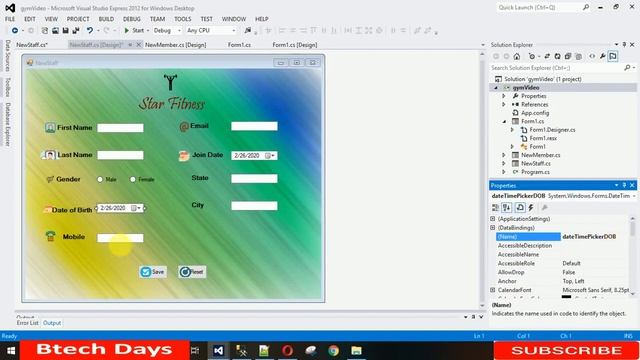Open the Database Explorer side tab
The height and width of the screenshot is (360, 640).
pyautogui.click(x=7, y=124)
